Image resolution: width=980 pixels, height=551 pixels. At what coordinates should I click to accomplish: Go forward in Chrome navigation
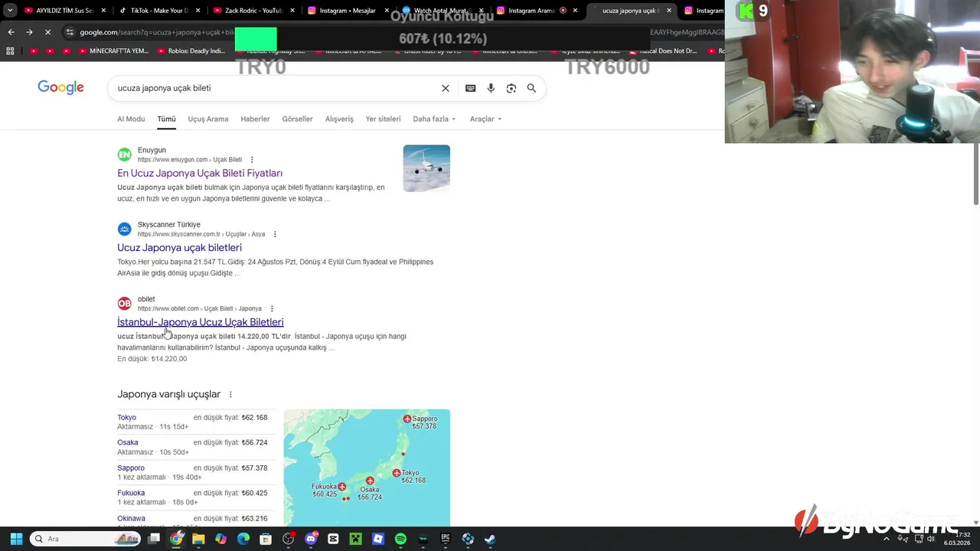[x=29, y=32]
